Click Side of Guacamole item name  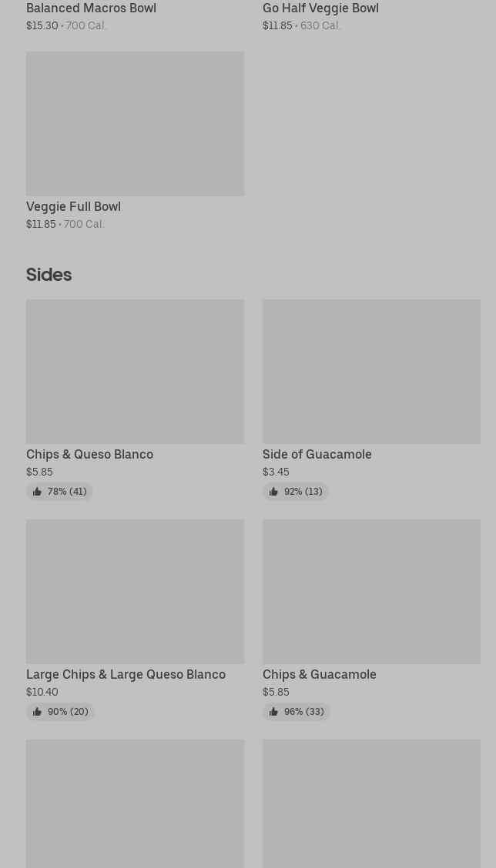coord(317,455)
